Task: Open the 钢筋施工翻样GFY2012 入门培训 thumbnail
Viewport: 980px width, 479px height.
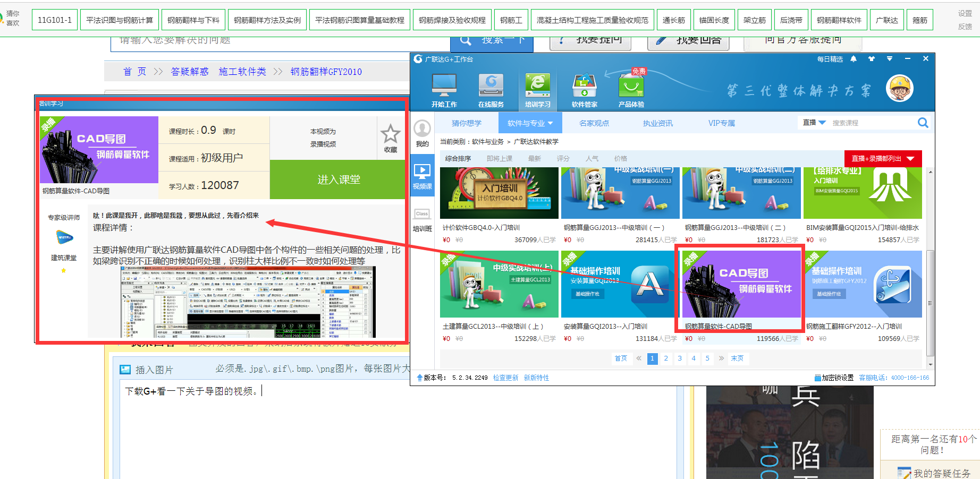Action: pos(863,284)
